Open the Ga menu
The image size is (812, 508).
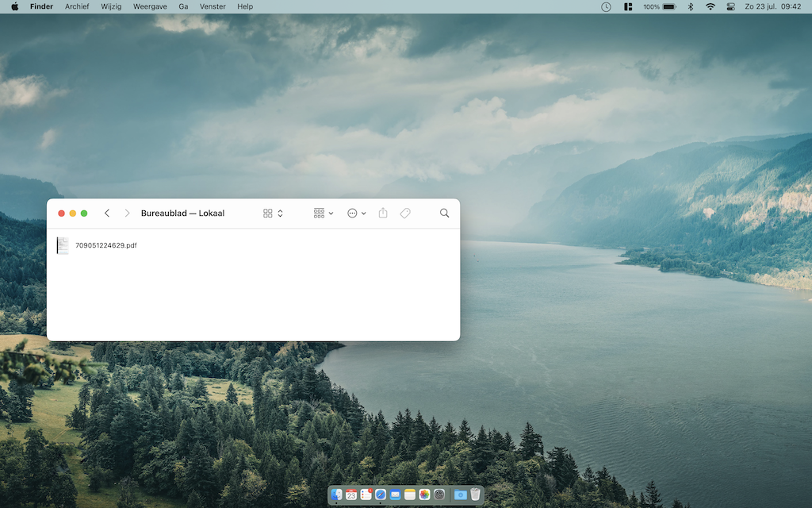183,6
